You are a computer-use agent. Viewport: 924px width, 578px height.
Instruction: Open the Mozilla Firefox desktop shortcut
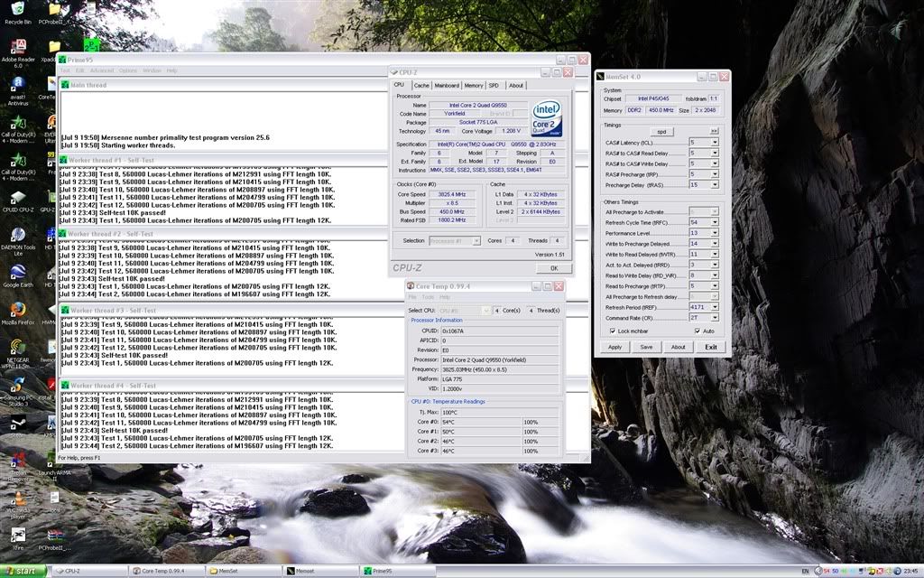tap(18, 313)
